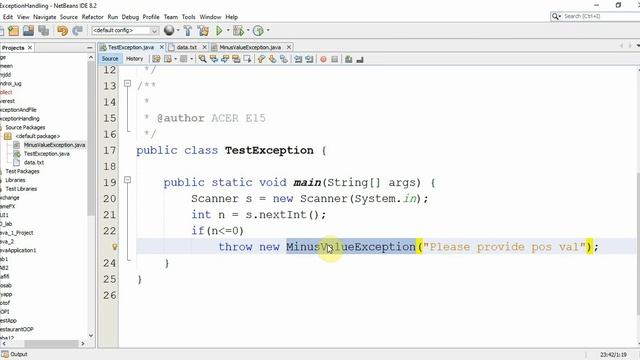Toggle Rectangular Selection icon
The width and height of the screenshot is (640, 360).
pos(247,59)
